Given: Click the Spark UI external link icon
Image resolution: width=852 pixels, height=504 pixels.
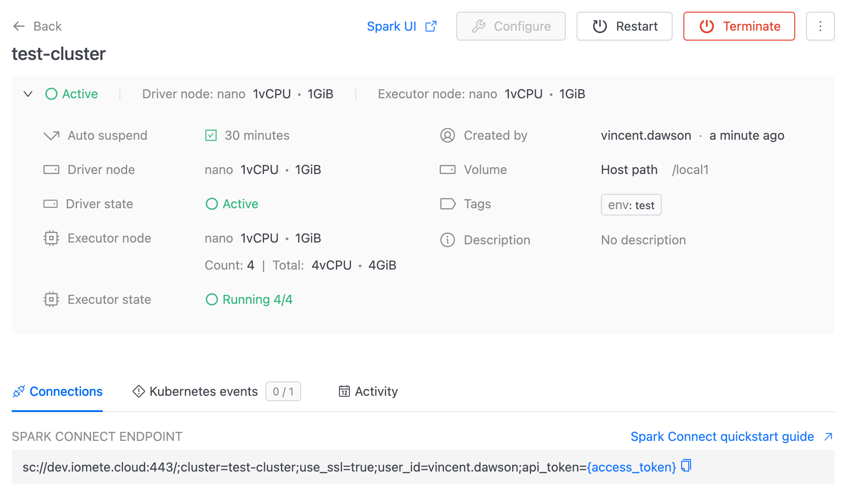Looking at the screenshot, I should pyautogui.click(x=431, y=26).
